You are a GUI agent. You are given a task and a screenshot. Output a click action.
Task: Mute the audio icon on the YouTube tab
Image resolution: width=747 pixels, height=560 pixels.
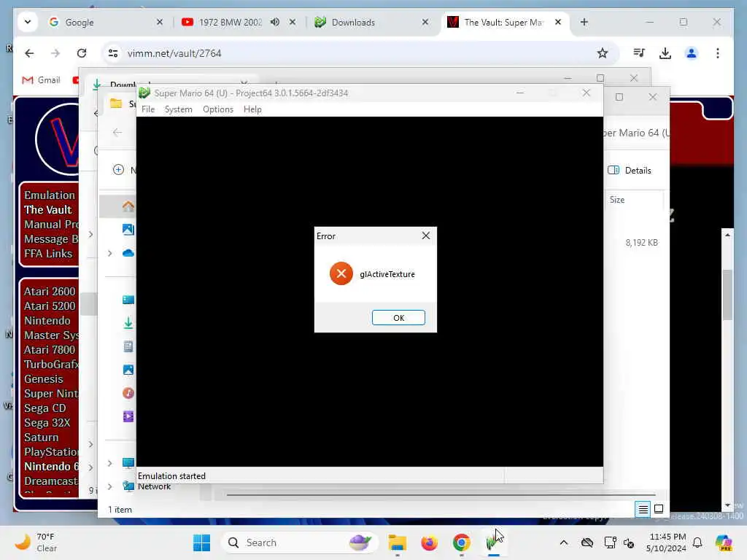pyautogui.click(x=275, y=22)
